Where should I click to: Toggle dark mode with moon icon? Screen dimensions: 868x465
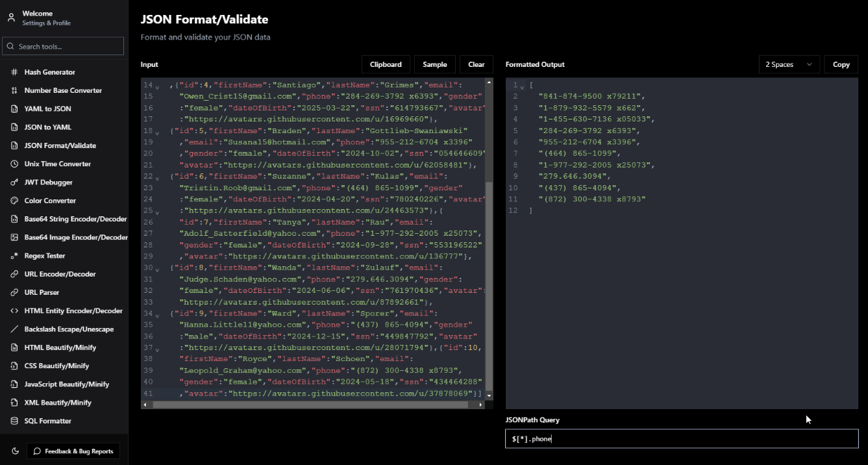(16, 451)
